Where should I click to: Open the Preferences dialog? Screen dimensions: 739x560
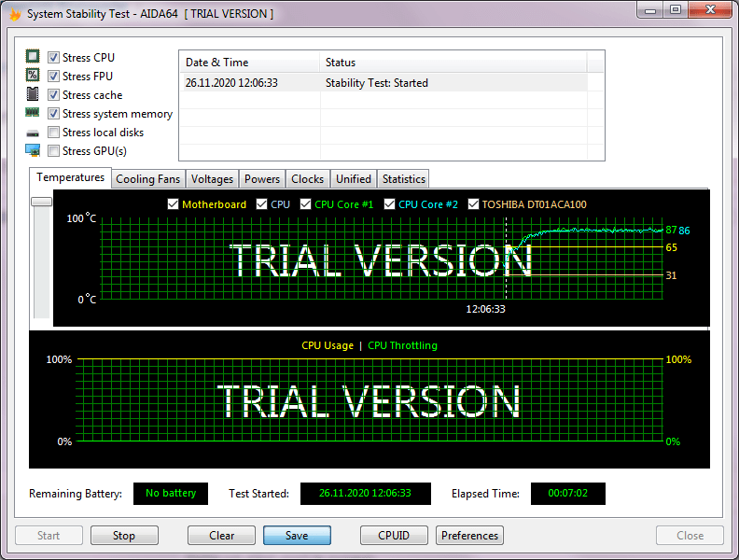tap(469, 536)
